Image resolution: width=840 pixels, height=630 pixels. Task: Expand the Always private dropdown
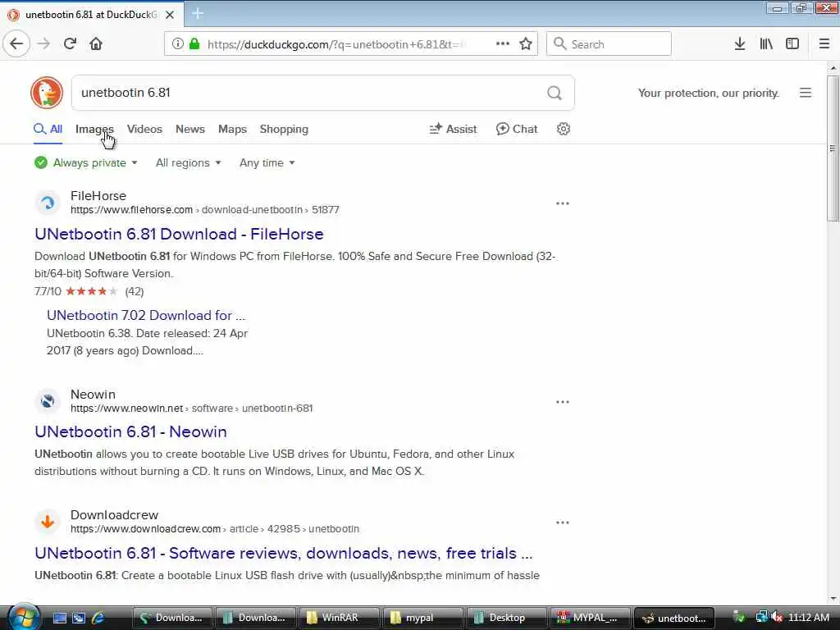85,163
